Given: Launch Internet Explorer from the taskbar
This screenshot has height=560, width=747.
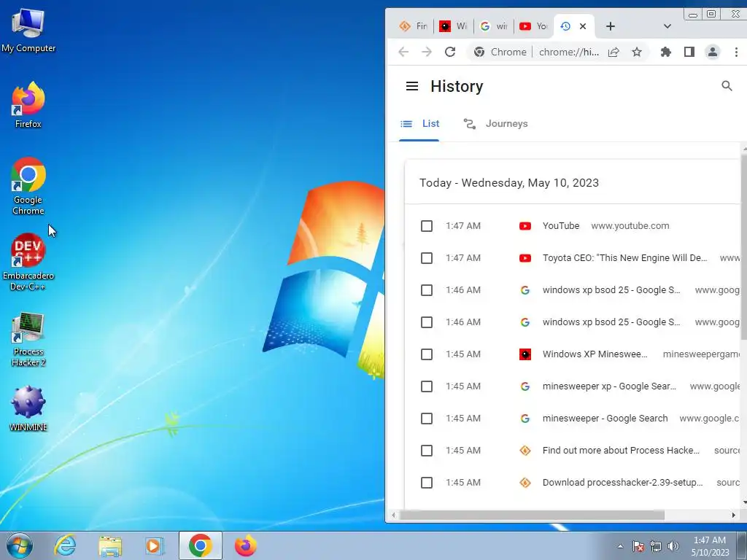Looking at the screenshot, I should [x=65, y=545].
